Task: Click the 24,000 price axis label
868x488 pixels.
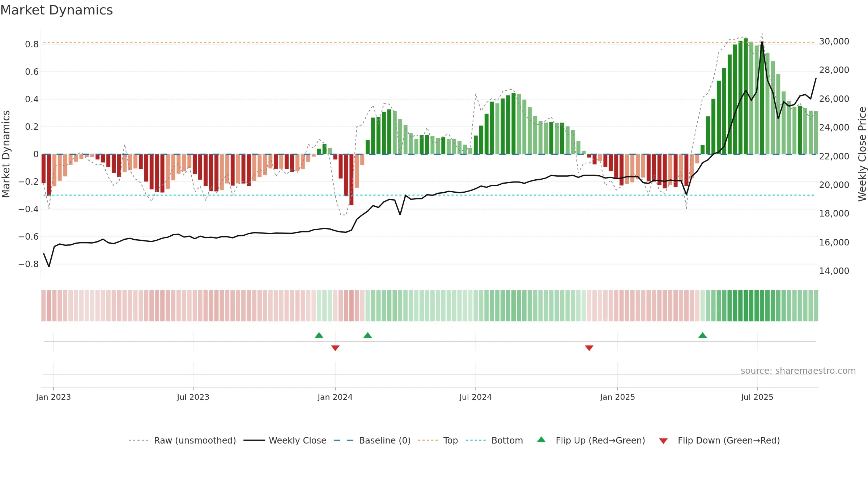Action: (834, 128)
